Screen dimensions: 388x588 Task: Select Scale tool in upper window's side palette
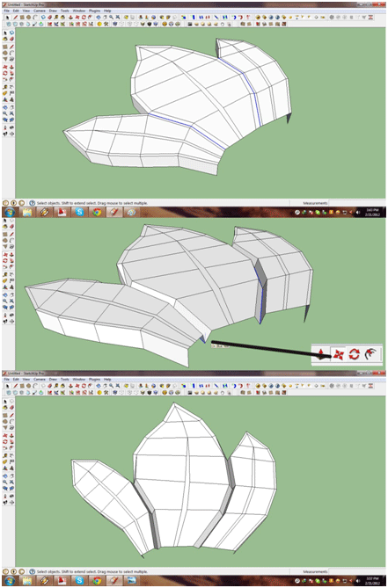pos(5,79)
